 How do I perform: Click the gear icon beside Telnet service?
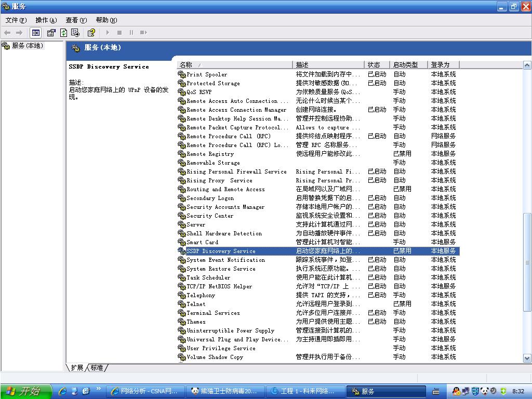182,304
